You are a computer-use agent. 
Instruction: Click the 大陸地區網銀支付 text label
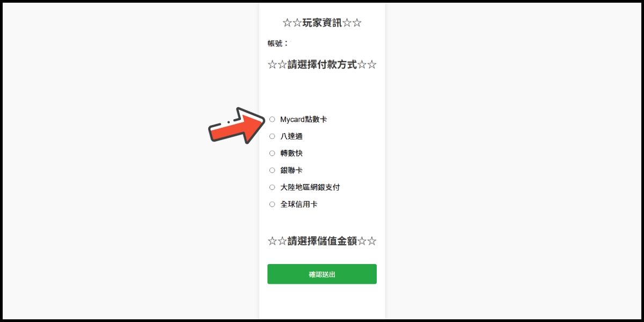[310, 187]
